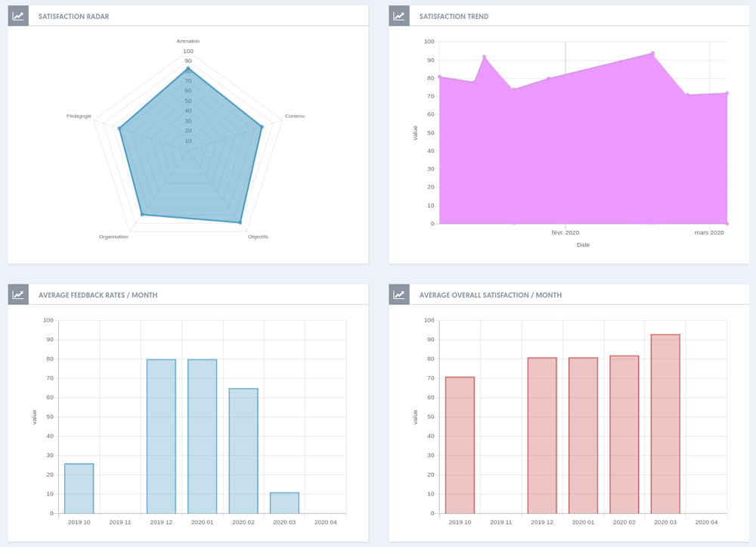756x547 pixels.
Task: Click the 2020 03 overall satisfaction bar
Action: coord(665,424)
